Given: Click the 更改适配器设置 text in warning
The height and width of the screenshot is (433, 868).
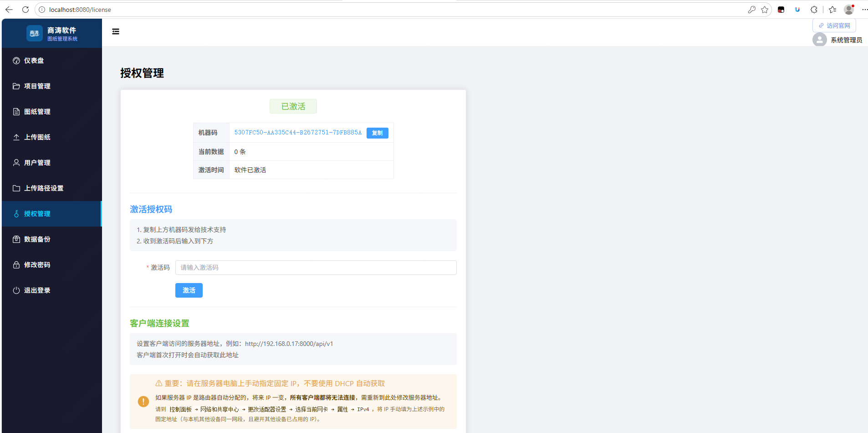Looking at the screenshot, I should pos(267,409).
